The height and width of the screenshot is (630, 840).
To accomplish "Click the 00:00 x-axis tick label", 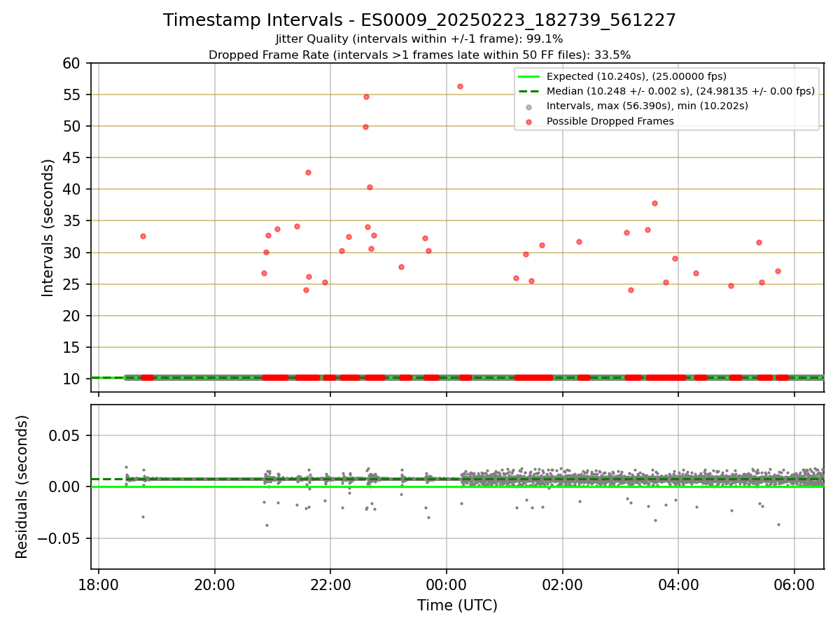I will pos(447,585).
